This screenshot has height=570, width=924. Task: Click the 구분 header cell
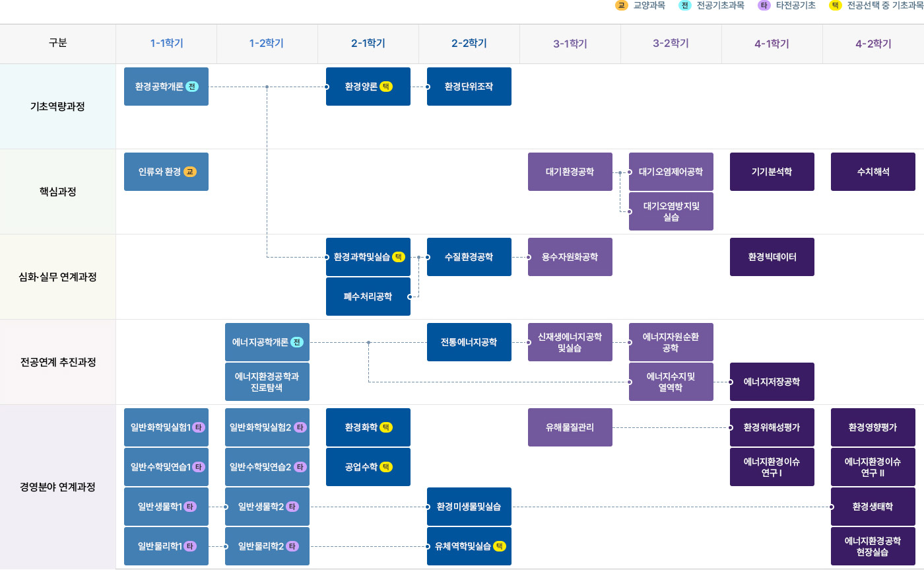tap(57, 44)
